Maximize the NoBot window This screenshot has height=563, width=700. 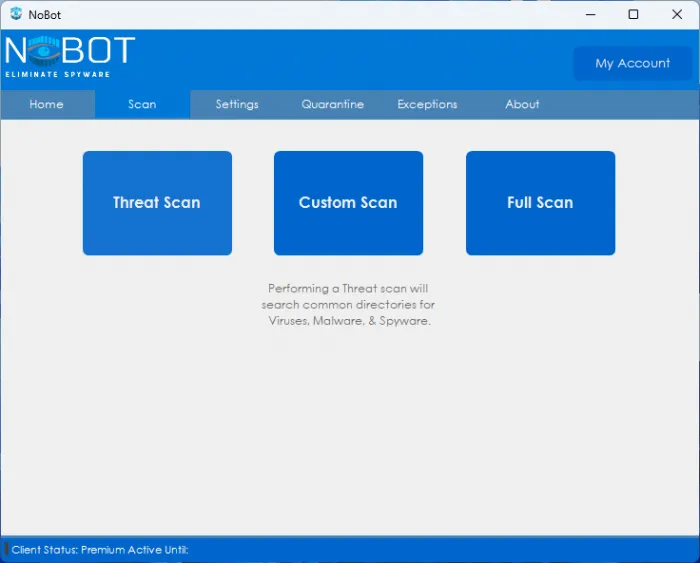pos(633,14)
